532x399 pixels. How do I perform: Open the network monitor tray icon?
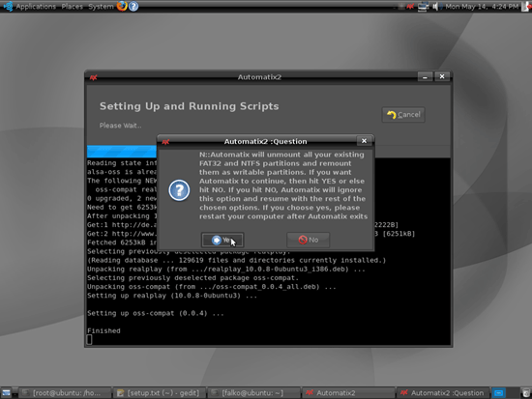(423, 6)
